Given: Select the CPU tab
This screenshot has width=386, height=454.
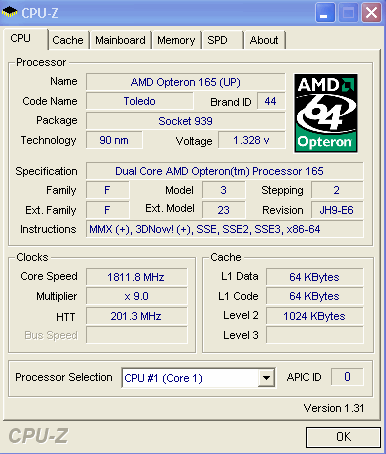Looking at the screenshot, I should [x=25, y=39].
